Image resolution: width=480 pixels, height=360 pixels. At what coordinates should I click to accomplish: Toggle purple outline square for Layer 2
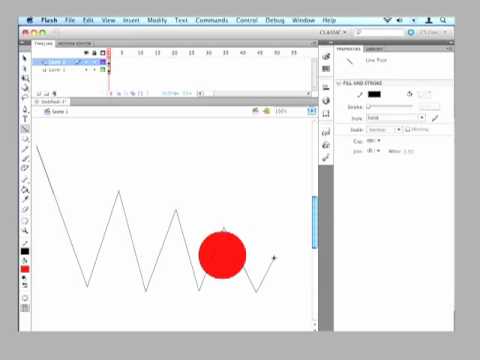[103, 62]
